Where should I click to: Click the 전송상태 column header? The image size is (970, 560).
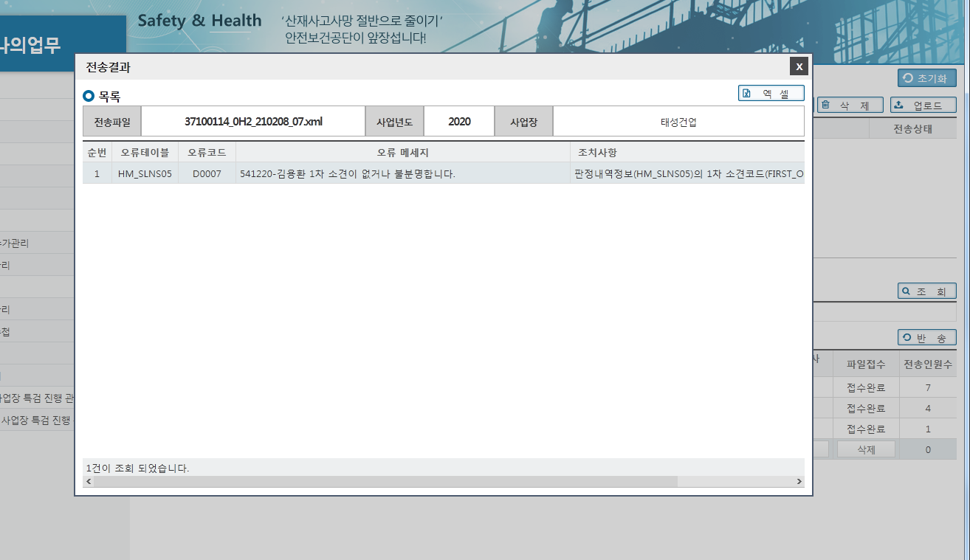(913, 128)
